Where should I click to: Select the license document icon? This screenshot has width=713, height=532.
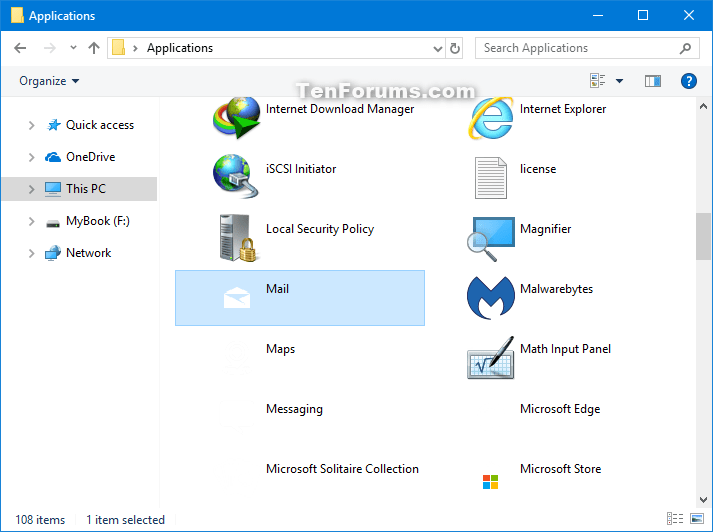coord(491,178)
